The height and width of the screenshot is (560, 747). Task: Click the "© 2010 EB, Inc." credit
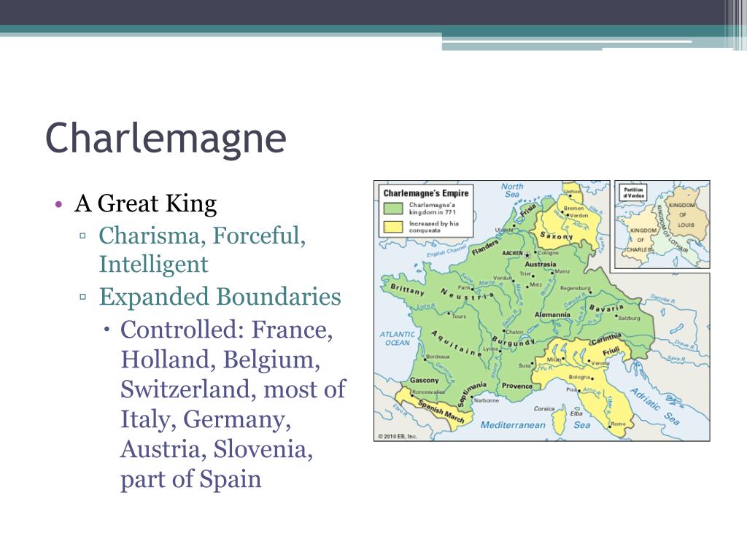tap(398, 436)
